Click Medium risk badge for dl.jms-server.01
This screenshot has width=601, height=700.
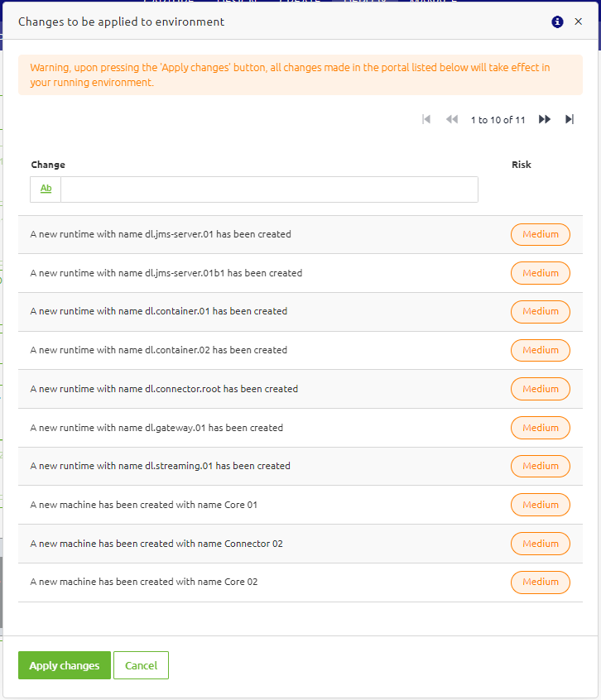coord(540,234)
